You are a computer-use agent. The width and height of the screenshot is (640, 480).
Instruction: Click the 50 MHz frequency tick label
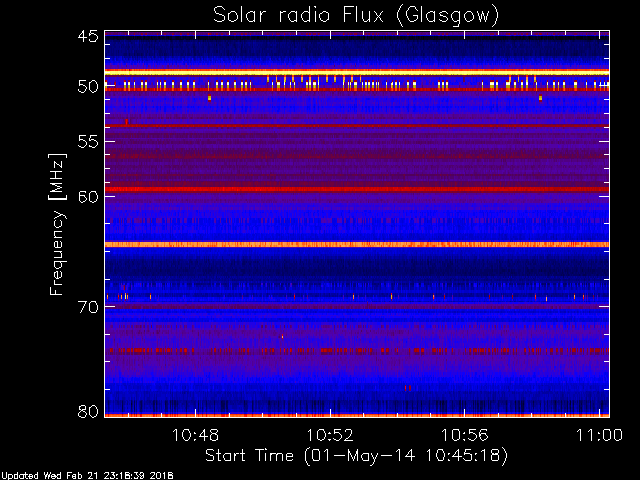[x=87, y=87]
